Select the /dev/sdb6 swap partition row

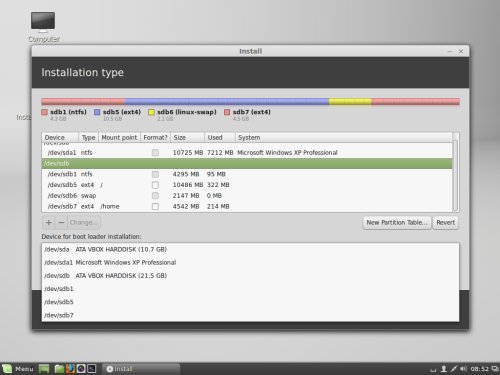click(x=247, y=196)
